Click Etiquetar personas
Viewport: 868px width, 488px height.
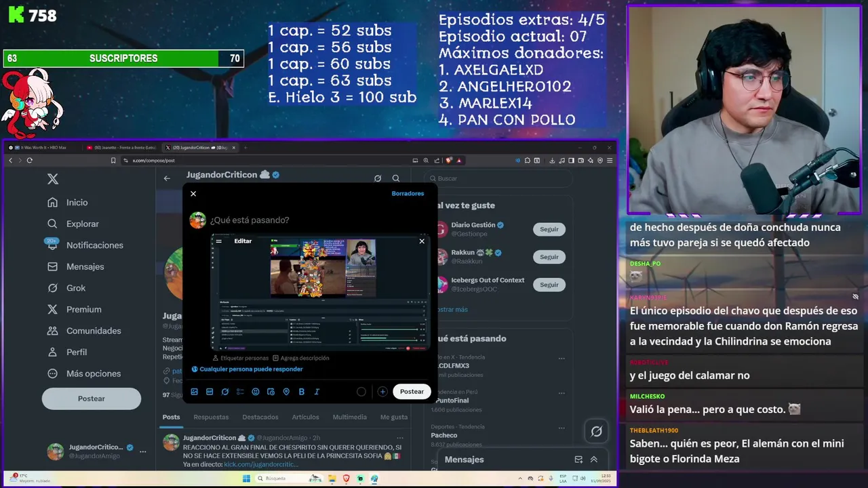(241, 358)
